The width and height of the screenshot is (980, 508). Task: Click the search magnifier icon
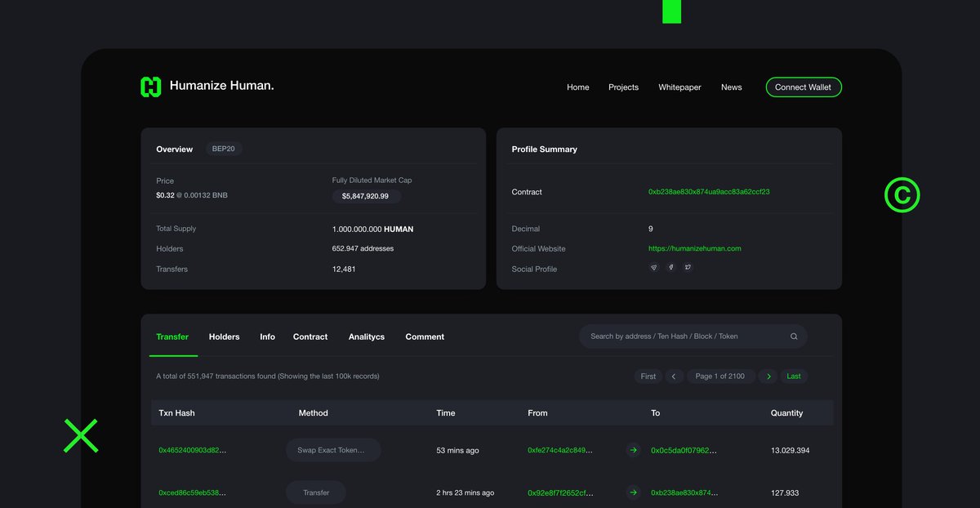click(794, 336)
